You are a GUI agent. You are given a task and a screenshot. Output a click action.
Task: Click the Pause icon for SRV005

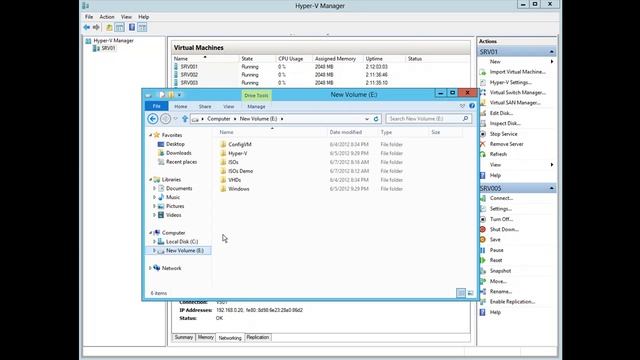(483, 250)
